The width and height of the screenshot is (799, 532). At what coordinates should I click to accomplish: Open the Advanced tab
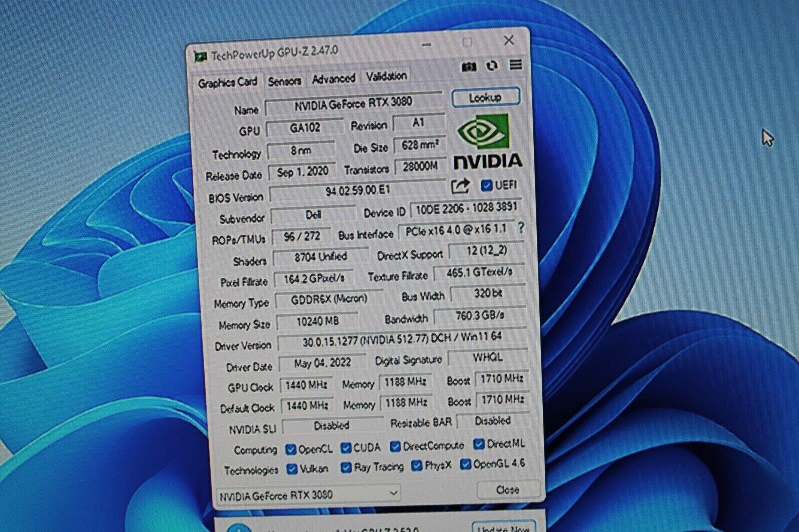333,78
